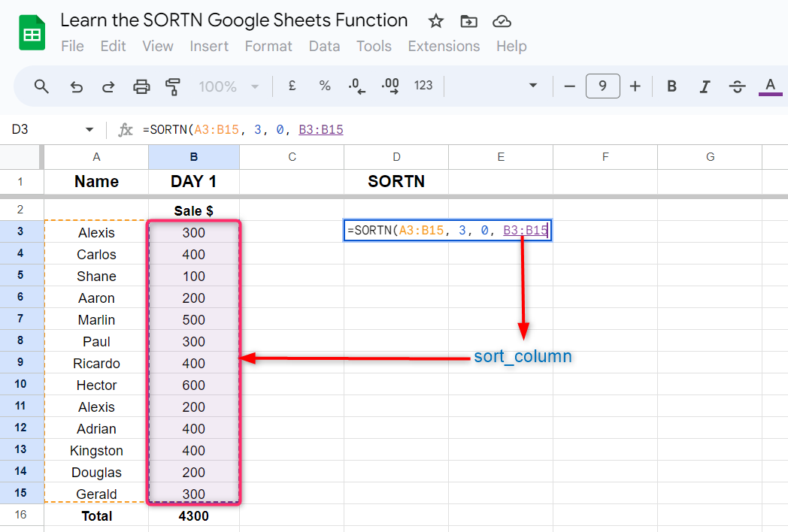Image resolution: width=788 pixels, height=532 pixels.
Task: Click the Redo arrow
Action: [x=108, y=86]
